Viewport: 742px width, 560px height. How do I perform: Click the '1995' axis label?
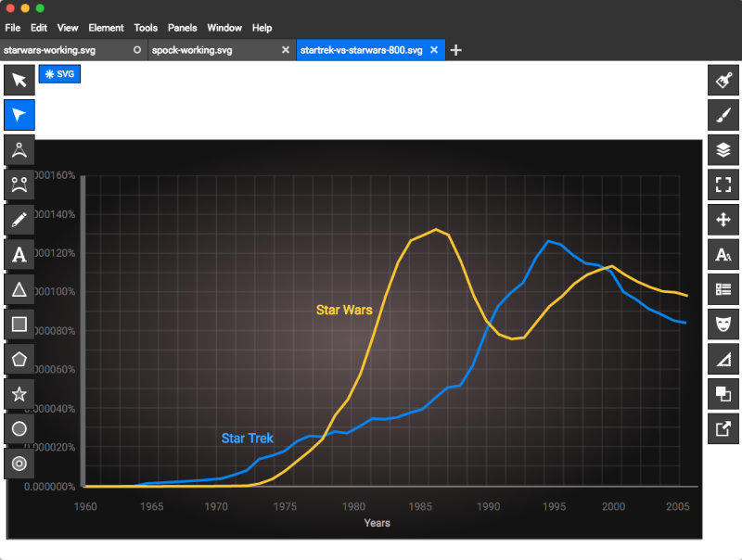click(x=554, y=506)
